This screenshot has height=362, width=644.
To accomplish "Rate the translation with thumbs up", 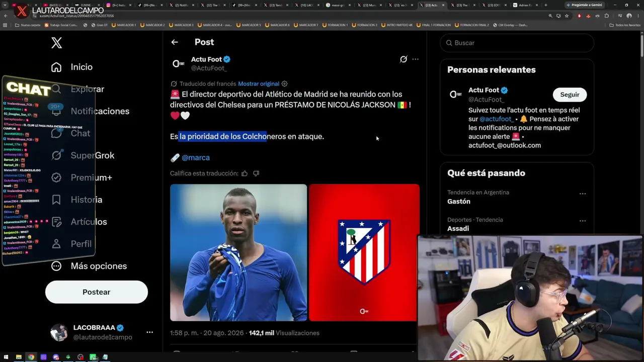I will (x=245, y=173).
